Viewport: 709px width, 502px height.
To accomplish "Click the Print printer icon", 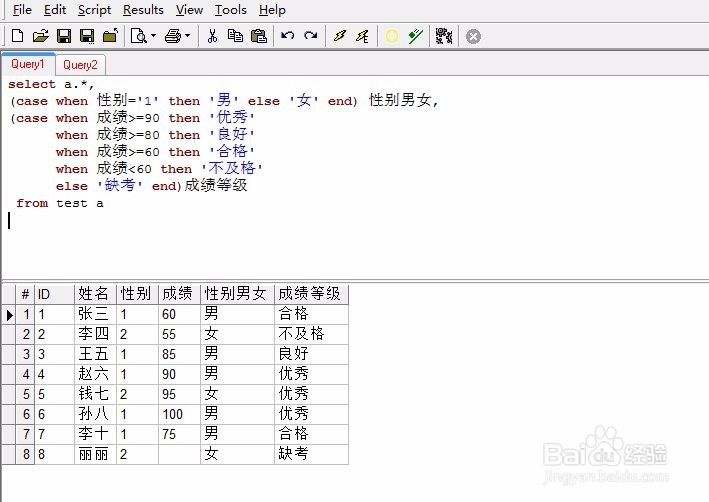I will point(173,36).
